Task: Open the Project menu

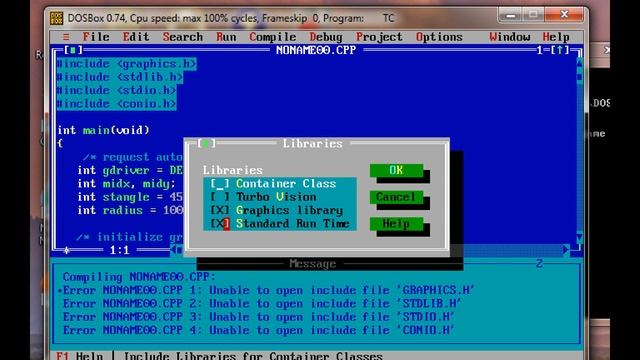Action: click(379, 37)
